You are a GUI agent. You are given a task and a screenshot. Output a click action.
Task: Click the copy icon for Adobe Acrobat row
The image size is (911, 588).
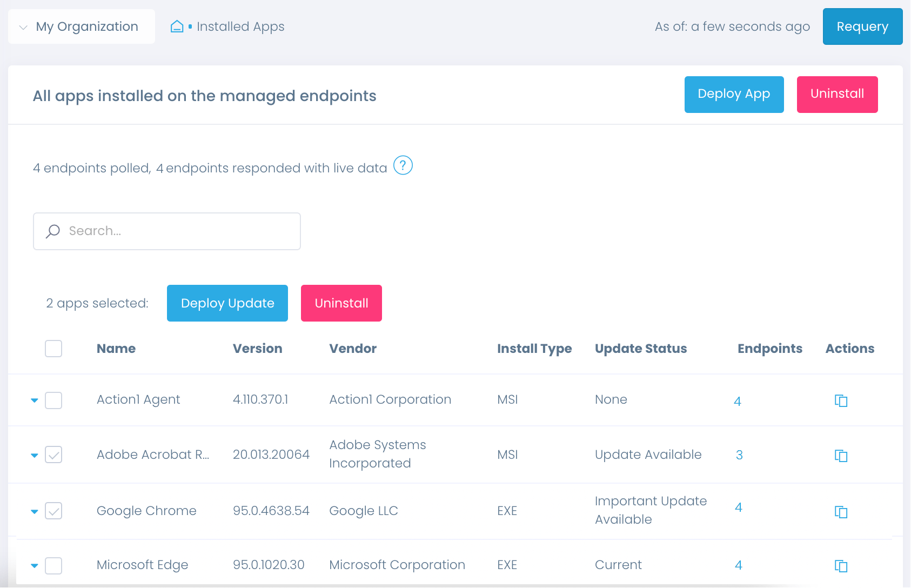tap(841, 456)
